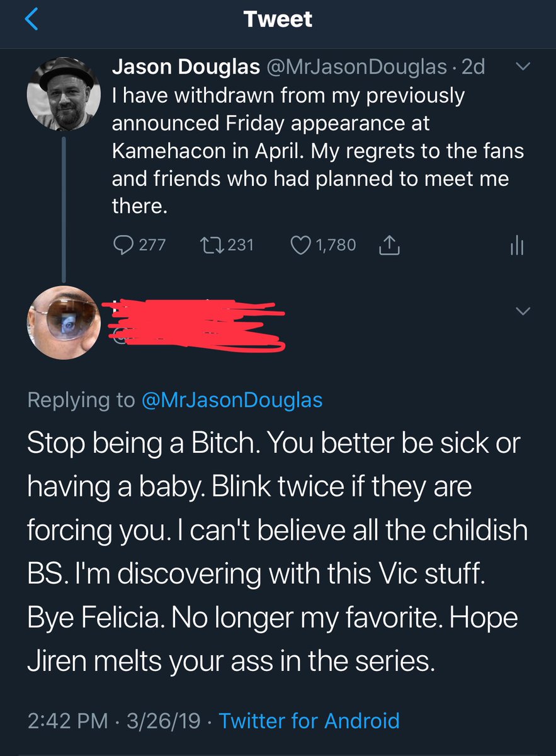Open @MrJasonDouglas handle in tweet header

pos(358,67)
